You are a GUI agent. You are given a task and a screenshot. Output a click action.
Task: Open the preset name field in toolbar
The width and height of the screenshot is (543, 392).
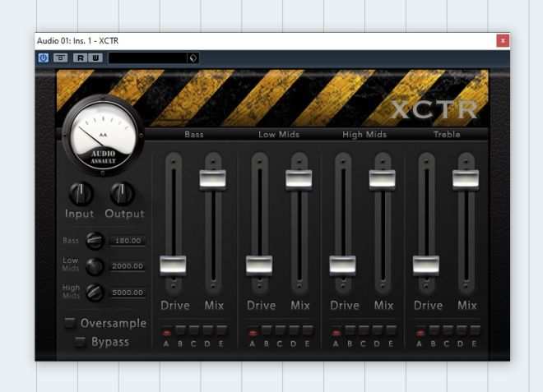[148, 58]
